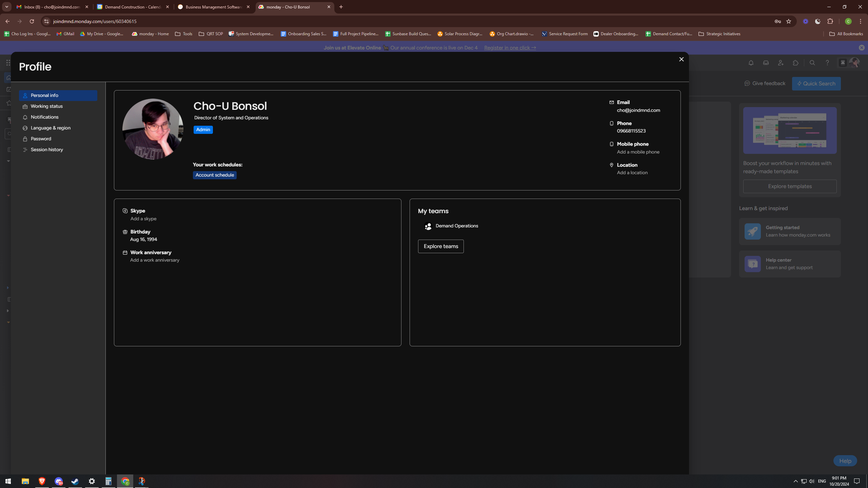Open Windows Start menu
Viewport: 868px width, 488px height.
[x=8, y=481]
